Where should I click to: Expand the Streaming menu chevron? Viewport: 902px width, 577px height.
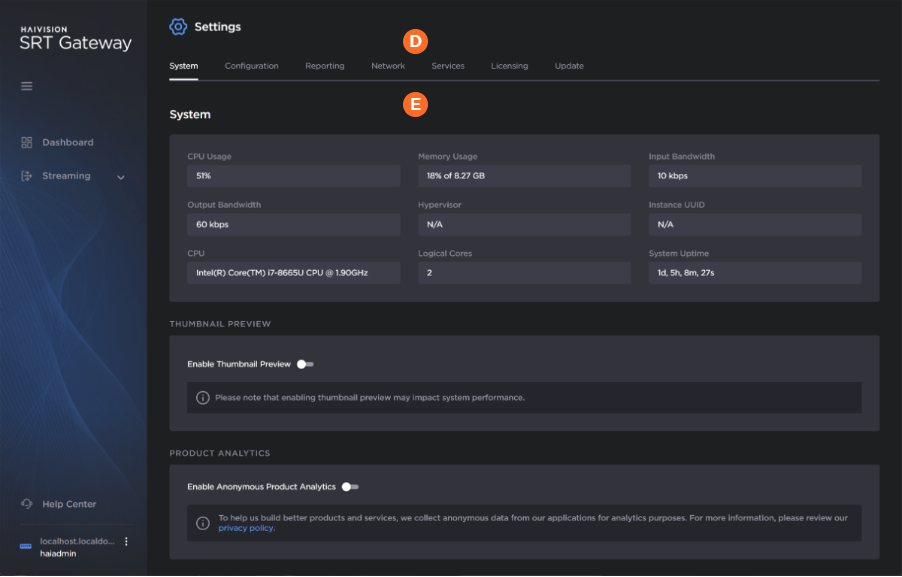pyautogui.click(x=121, y=177)
